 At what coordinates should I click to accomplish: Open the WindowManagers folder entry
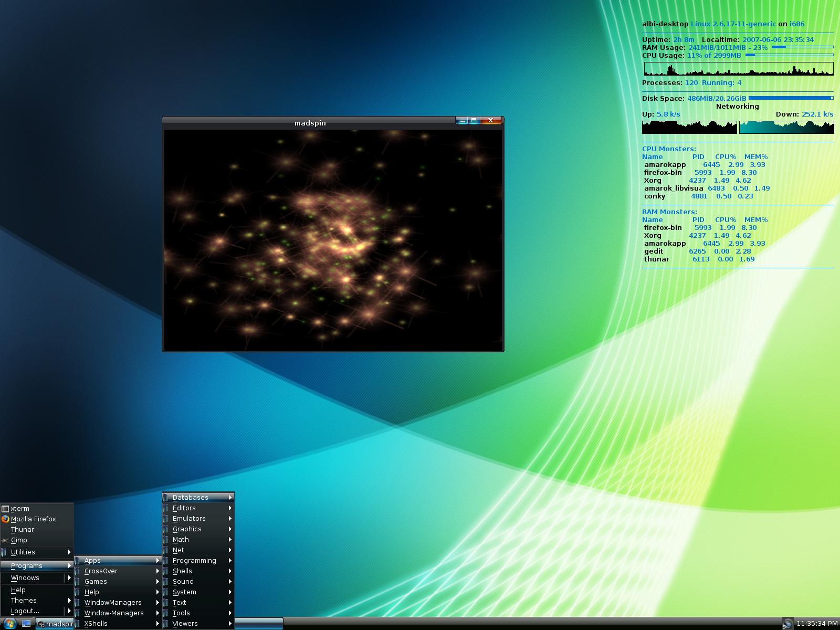118,602
